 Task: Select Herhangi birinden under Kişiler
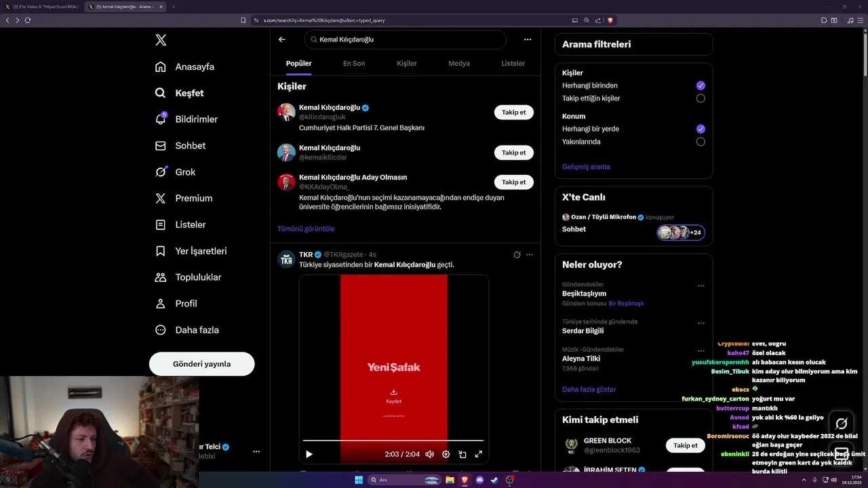(x=701, y=85)
